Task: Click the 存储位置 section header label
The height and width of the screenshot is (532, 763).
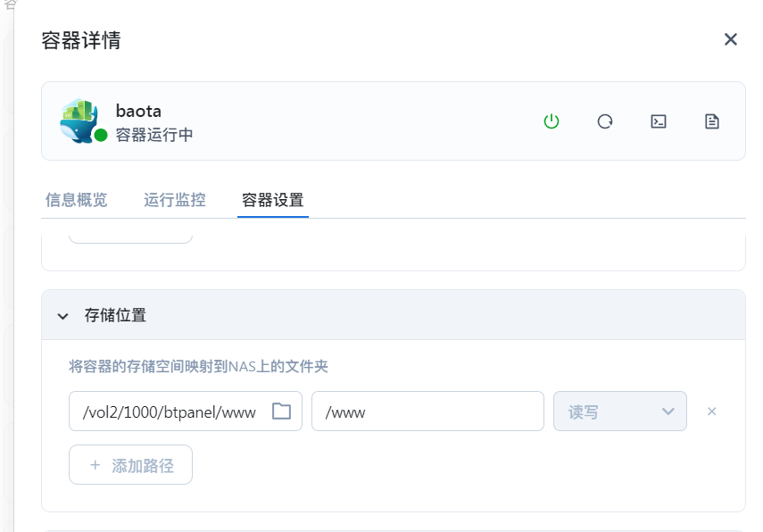Action: pos(115,315)
